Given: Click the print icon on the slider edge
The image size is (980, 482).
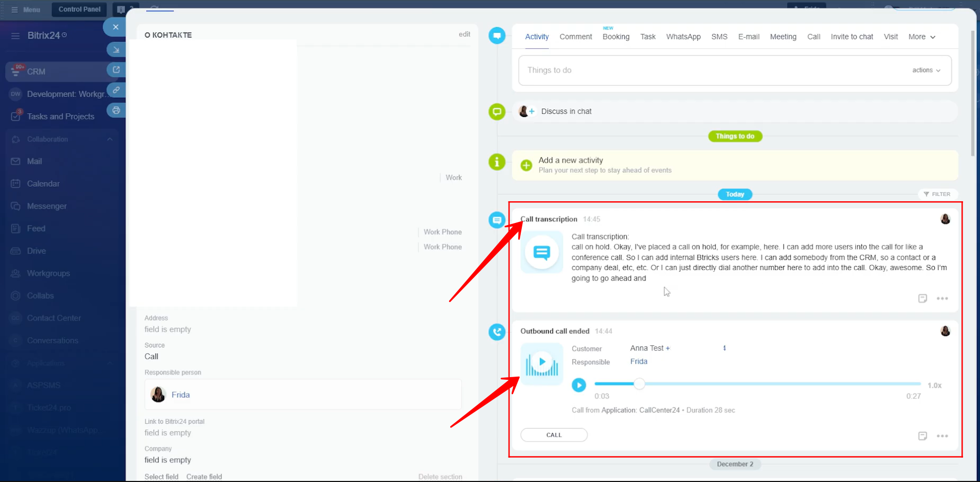Looking at the screenshot, I should click(116, 111).
